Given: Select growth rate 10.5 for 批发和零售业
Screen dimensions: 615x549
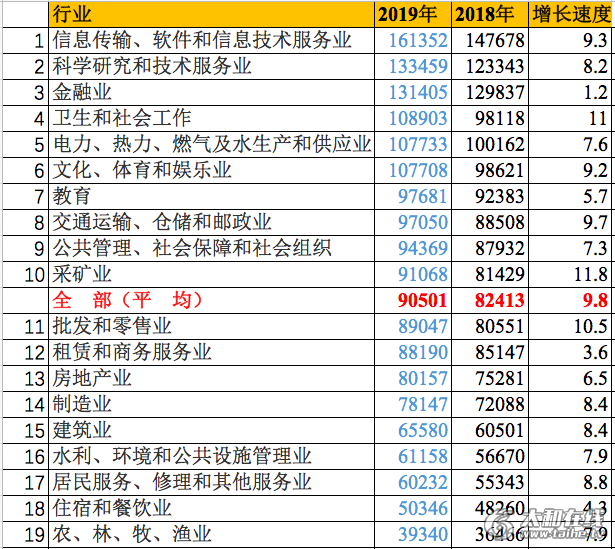Looking at the screenshot, I should pyautogui.click(x=571, y=326).
